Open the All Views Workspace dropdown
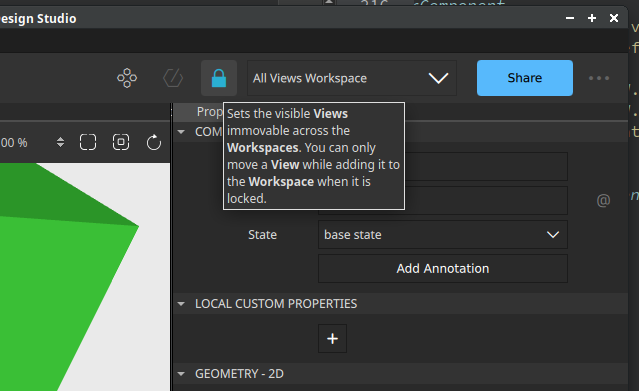This screenshot has height=391, width=639. [x=352, y=78]
